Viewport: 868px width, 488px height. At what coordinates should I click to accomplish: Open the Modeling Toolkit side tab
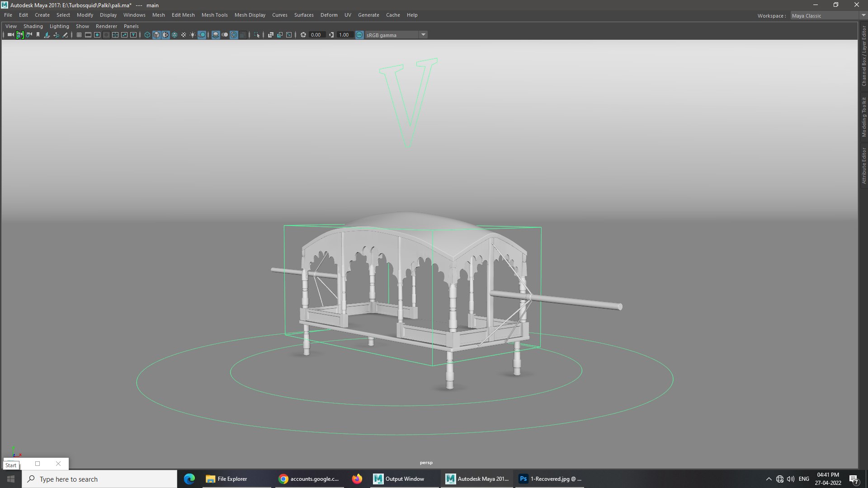[x=863, y=117]
